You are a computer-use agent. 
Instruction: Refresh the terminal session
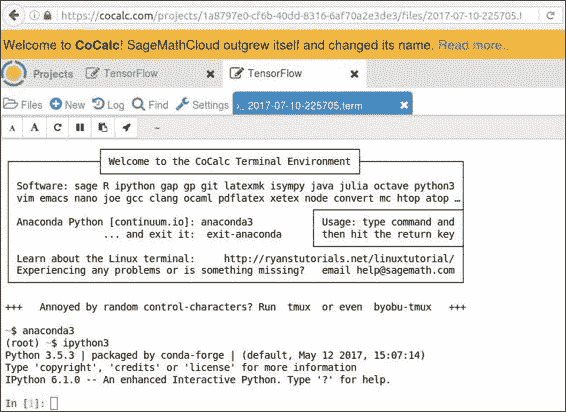[x=57, y=127]
